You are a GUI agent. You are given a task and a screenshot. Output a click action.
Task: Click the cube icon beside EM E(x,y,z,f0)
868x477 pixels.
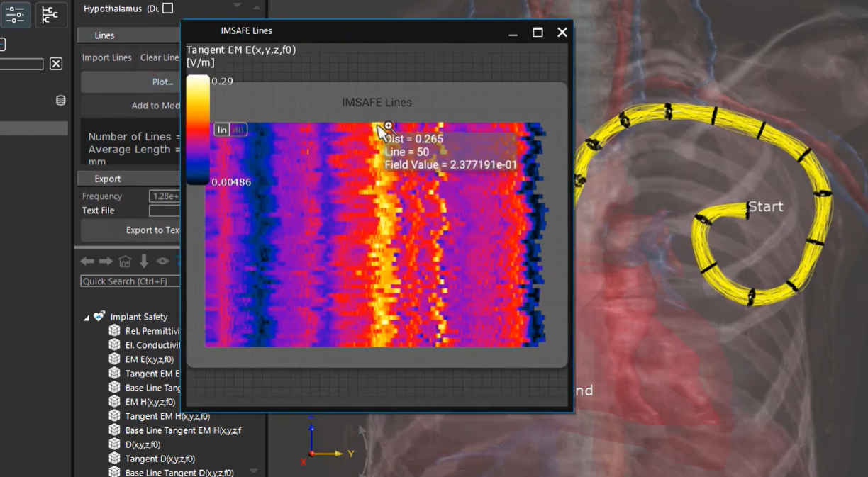[x=114, y=359]
